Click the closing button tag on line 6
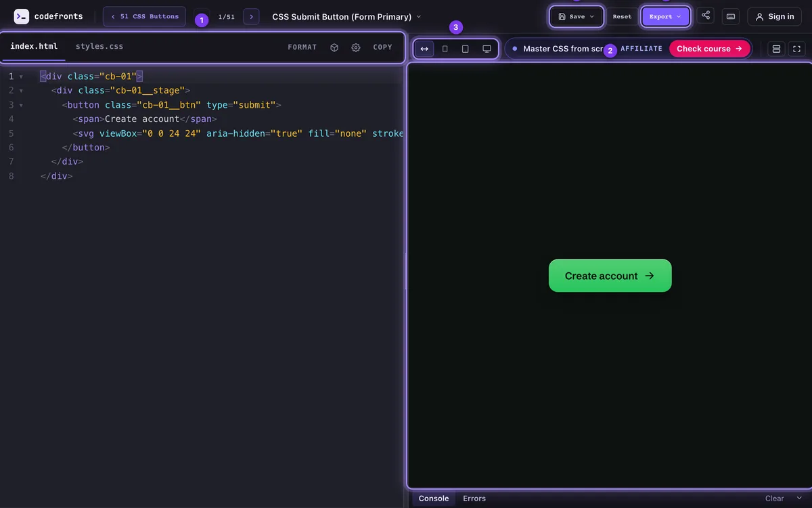 pos(86,148)
